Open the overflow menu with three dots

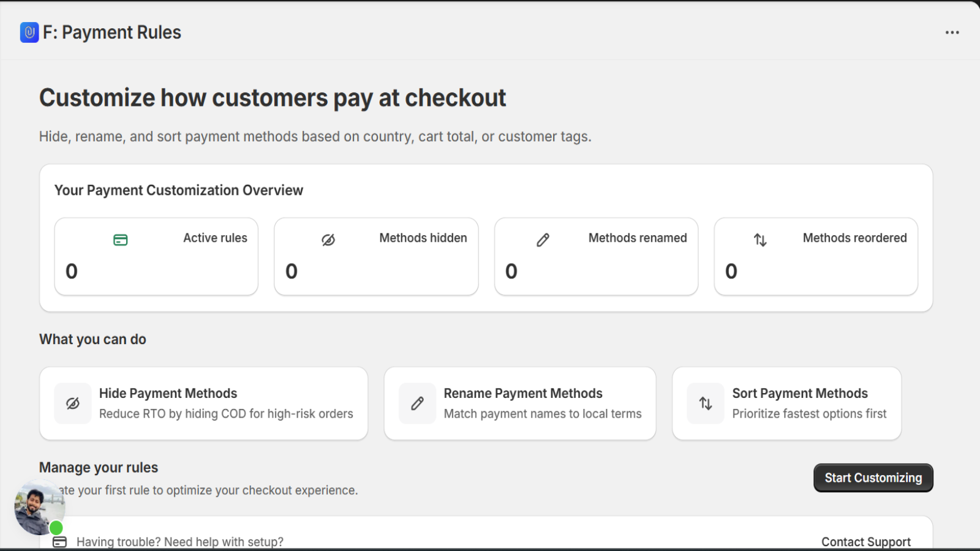click(952, 32)
